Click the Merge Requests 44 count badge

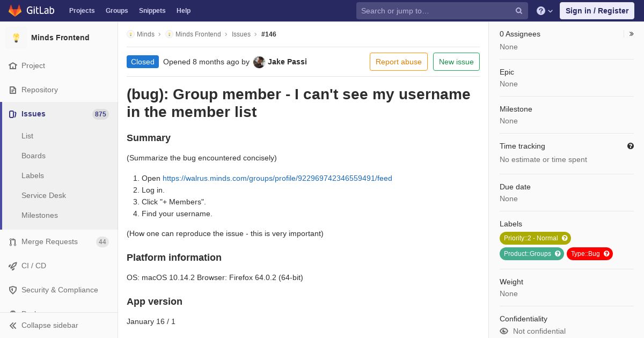[x=103, y=242]
